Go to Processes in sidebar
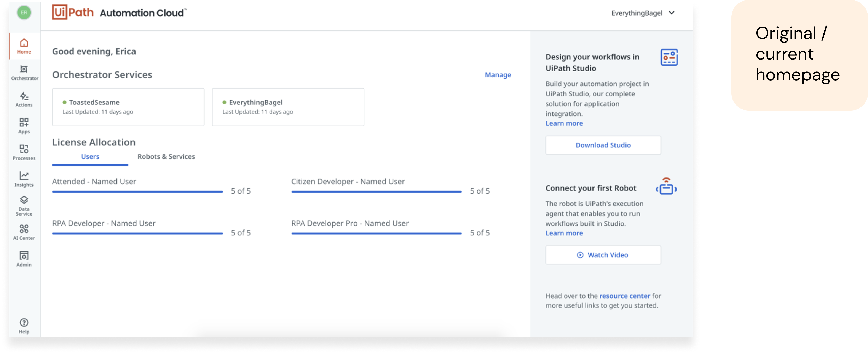The image size is (868, 354). click(x=24, y=149)
